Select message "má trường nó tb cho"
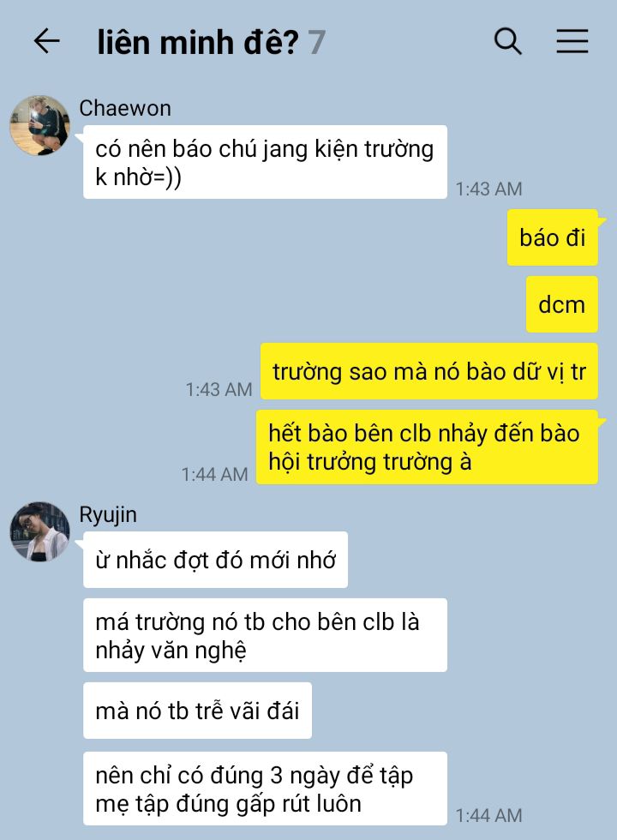This screenshot has width=617, height=840. tap(265, 635)
